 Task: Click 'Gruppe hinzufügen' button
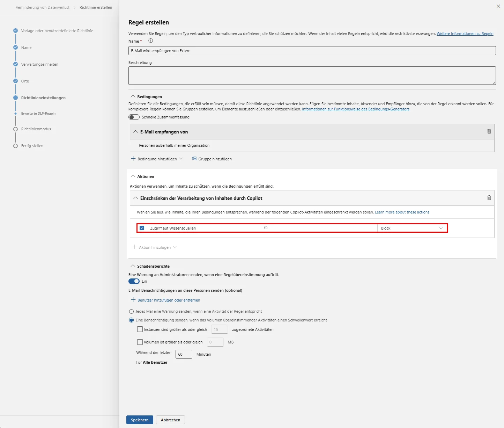212,159
